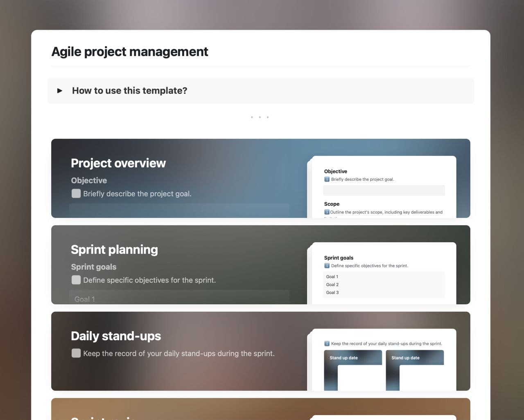Image resolution: width=524 pixels, height=420 pixels.
Task: Click small info icon under Sprint goals in preview
Action: pos(327,266)
